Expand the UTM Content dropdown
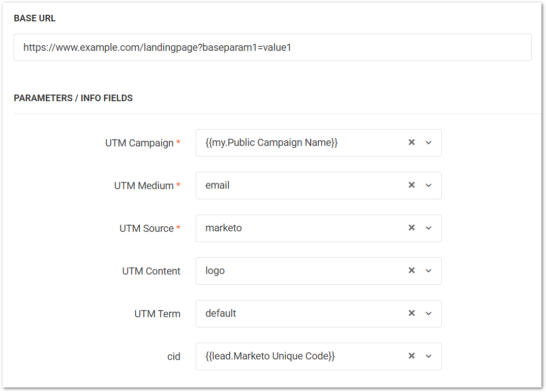The width and height of the screenshot is (546, 392). coord(429,271)
